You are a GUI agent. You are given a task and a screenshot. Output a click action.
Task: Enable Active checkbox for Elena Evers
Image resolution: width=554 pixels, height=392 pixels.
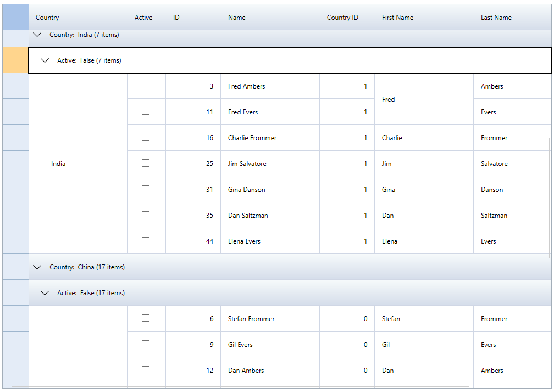(x=146, y=241)
